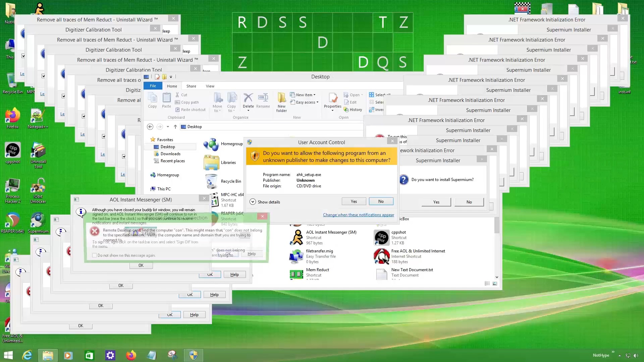Select 'Mem Reduct' shortcut in file list
This screenshot has width=644, height=362.
[x=318, y=274]
